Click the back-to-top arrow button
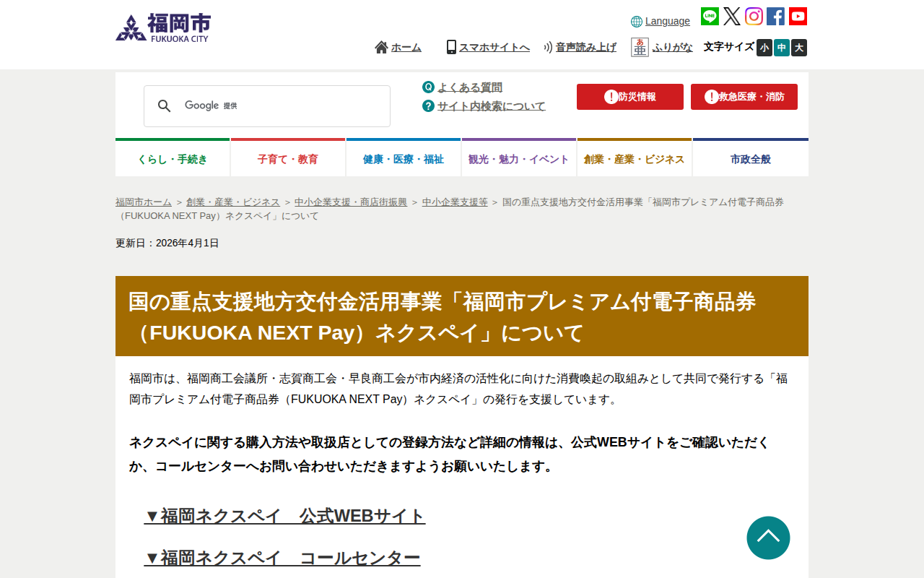This screenshot has width=924, height=578. pos(768,538)
